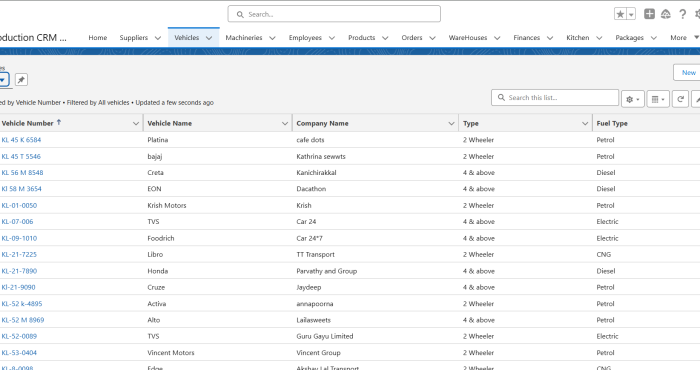Screen dimensions: 700x370
Task: Open the Packages tab
Action: (x=629, y=38)
